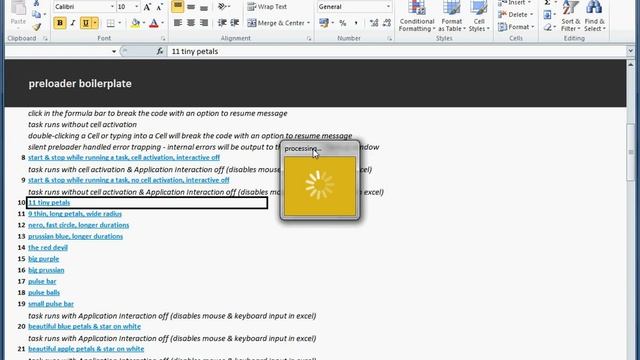Open Cell Styles gallery
This screenshot has height=360, width=640.
click(479, 16)
